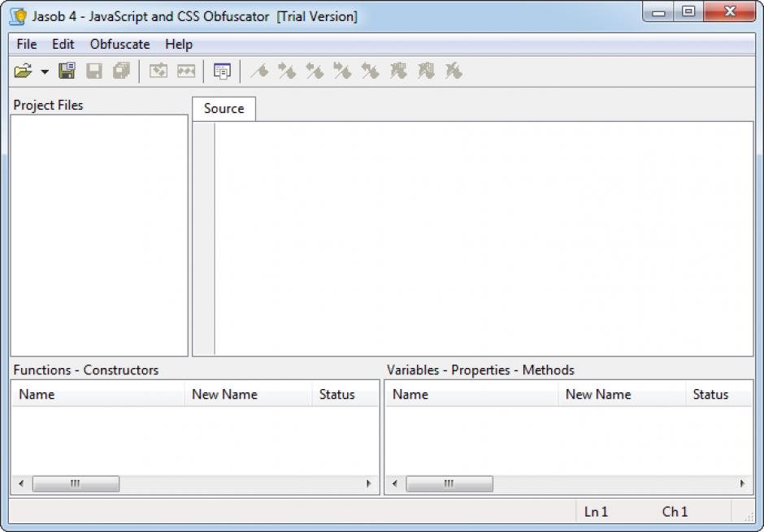Open the File menu

click(27, 45)
